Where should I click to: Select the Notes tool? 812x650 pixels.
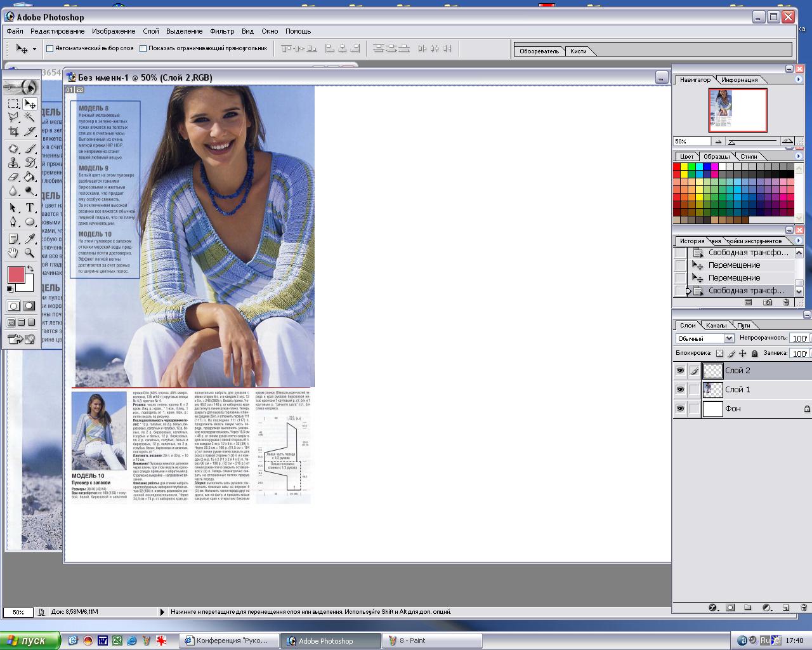pos(13,239)
